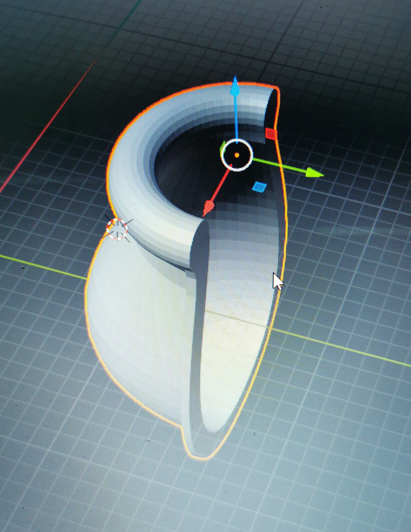The height and width of the screenshot is (532, 411).
Task: Click the red-white striped 3D cursor
Action: point(117,229)
